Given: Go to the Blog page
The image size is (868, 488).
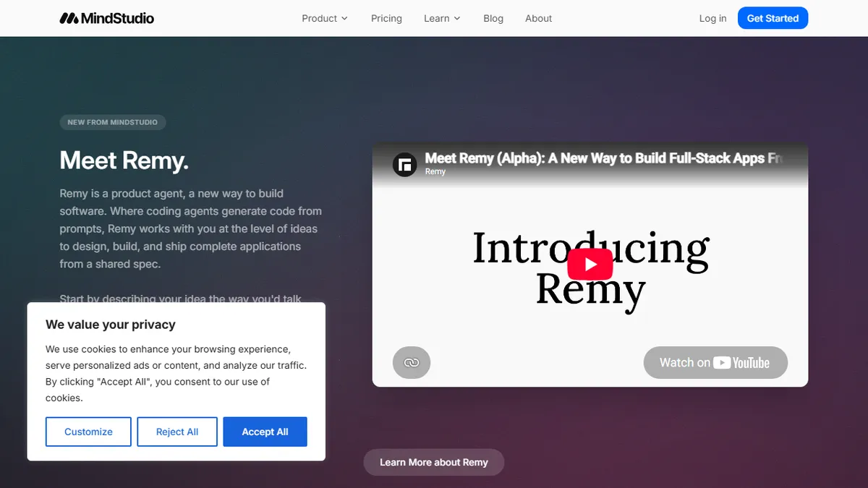Looking at the screenshot, I should pos(493,18).
